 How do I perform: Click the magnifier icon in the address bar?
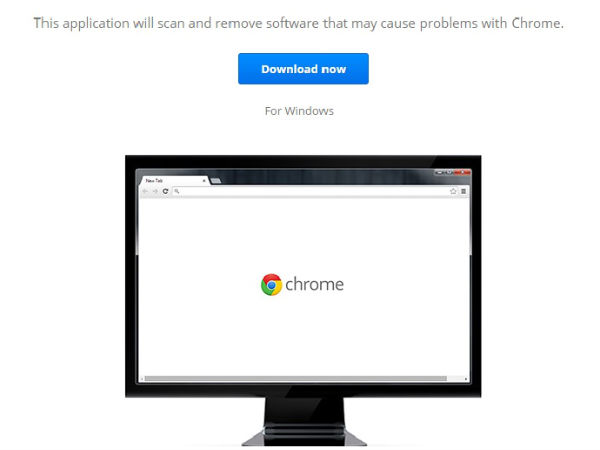[x=177, y=191]
